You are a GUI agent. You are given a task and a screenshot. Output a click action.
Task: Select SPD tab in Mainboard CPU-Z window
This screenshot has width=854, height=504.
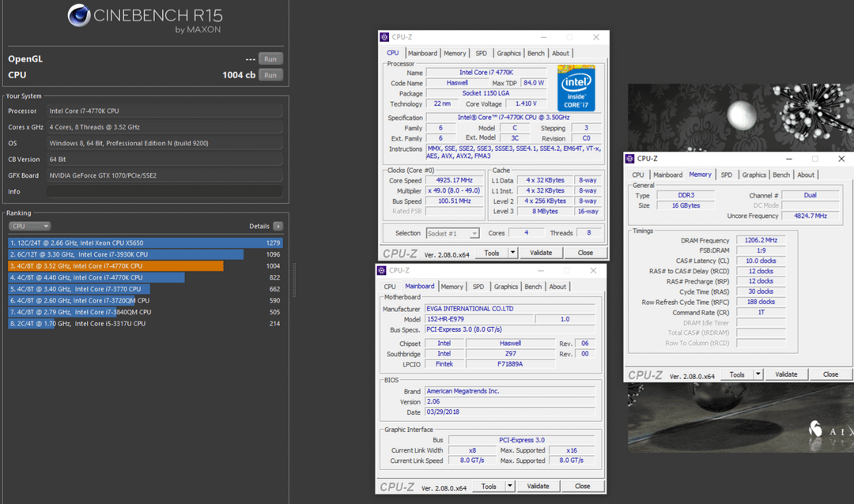tap(478, 287)
